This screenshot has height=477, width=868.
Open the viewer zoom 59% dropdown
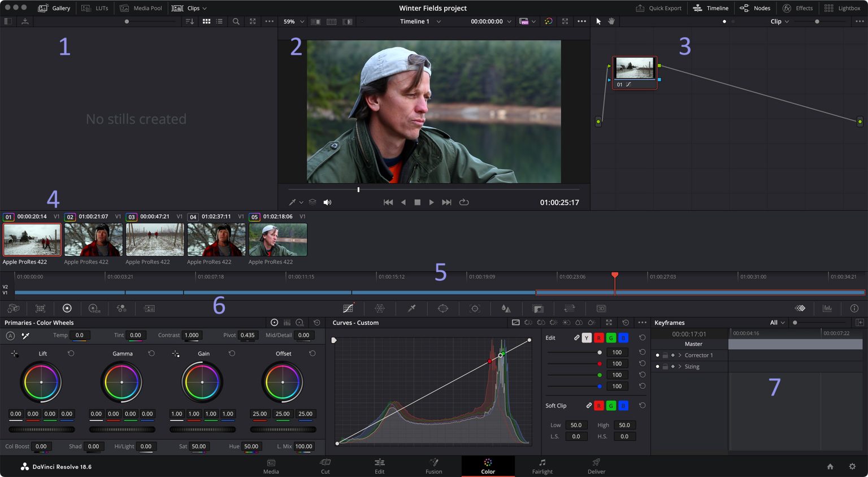(292, 21)
